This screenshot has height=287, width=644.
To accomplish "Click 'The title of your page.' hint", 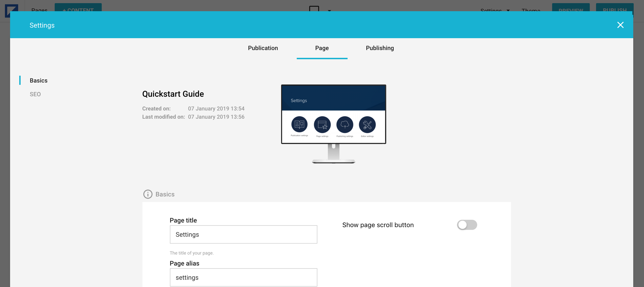I will click(192, 253).
